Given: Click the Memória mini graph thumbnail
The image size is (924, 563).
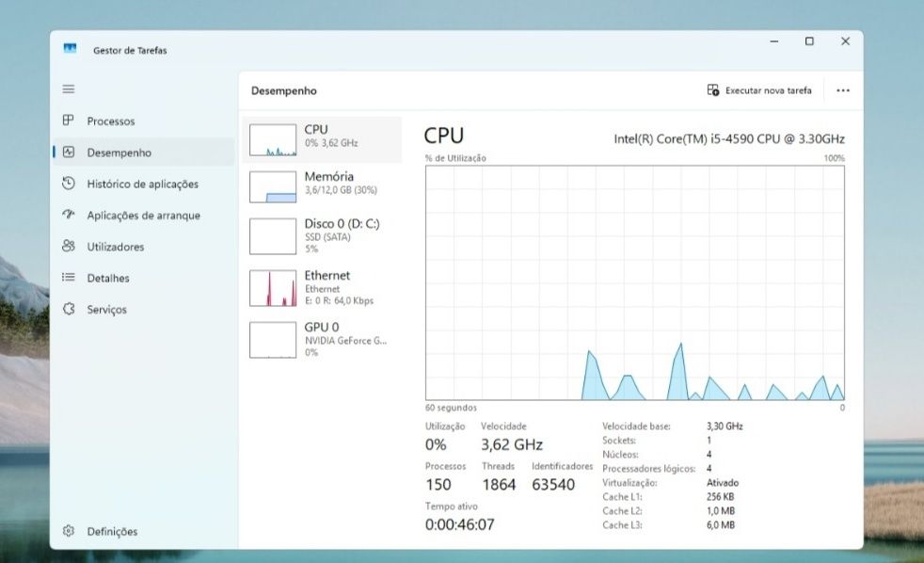Looking at the screenshot, I should [273, 186].
